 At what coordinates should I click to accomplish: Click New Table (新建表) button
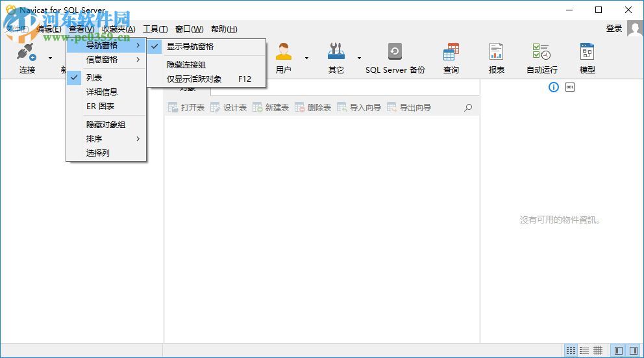tap(271, 108)
